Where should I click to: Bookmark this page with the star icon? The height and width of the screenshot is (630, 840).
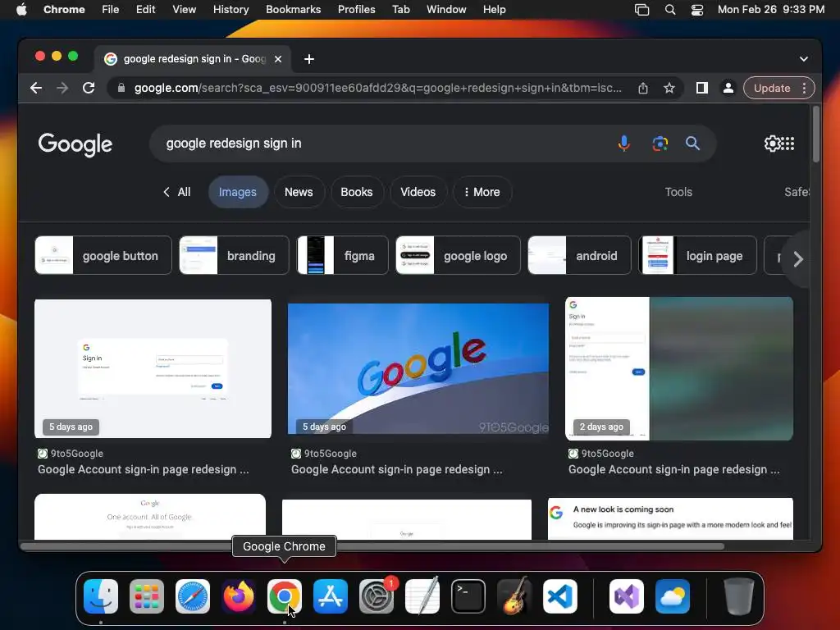pos(669,88)
